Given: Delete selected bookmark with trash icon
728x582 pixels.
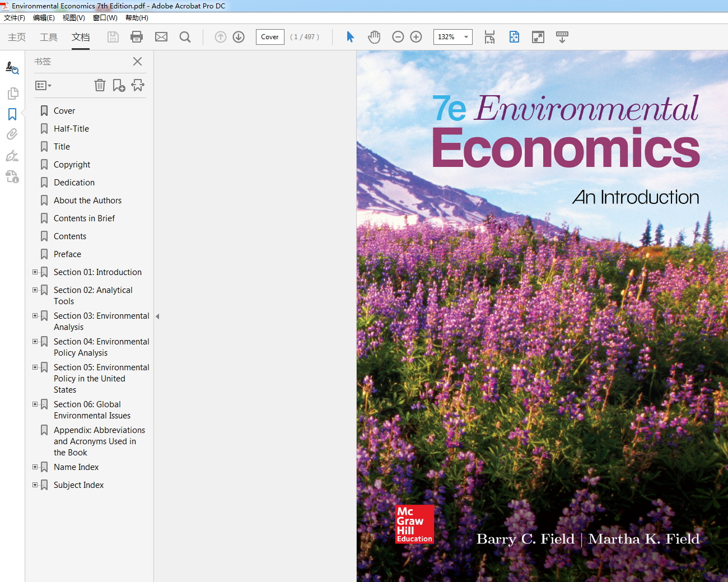Looking at the screenshot, I should 100,85.
